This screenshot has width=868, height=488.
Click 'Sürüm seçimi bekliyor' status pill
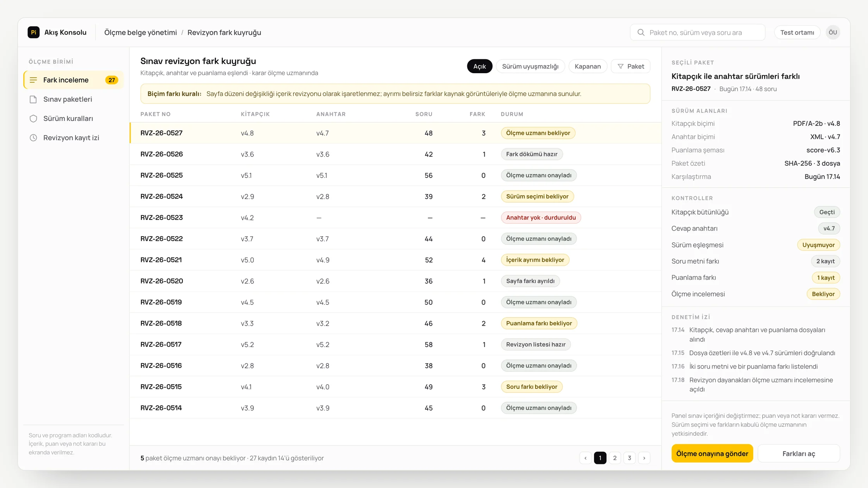tap(537, 197)
